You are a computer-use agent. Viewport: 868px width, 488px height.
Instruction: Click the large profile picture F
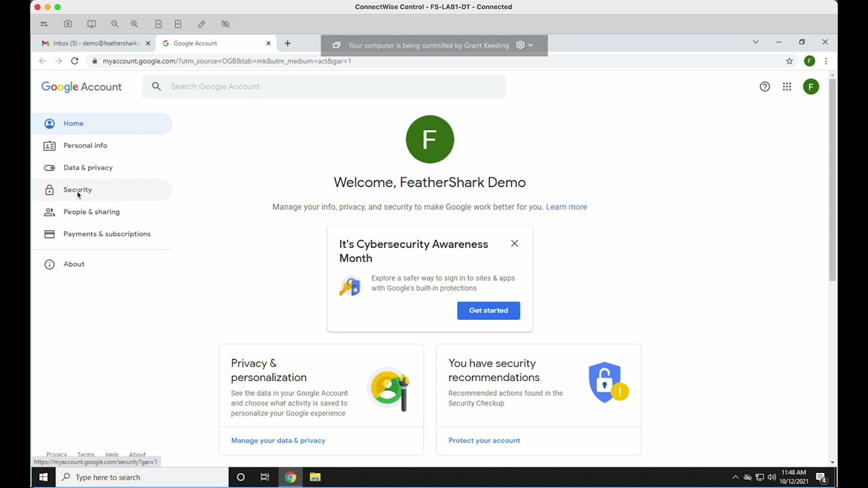[x=430, y=140]
